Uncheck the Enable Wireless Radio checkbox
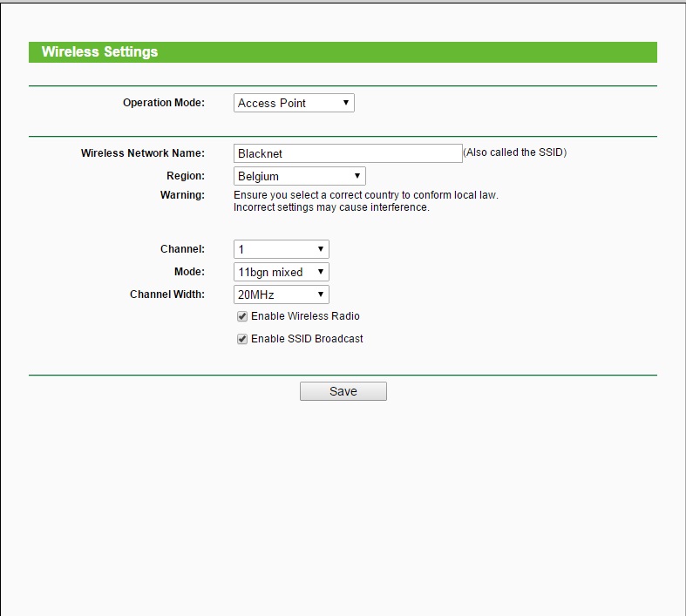Image resolution: width=686 pixels, height=616 pixels. 242,316
